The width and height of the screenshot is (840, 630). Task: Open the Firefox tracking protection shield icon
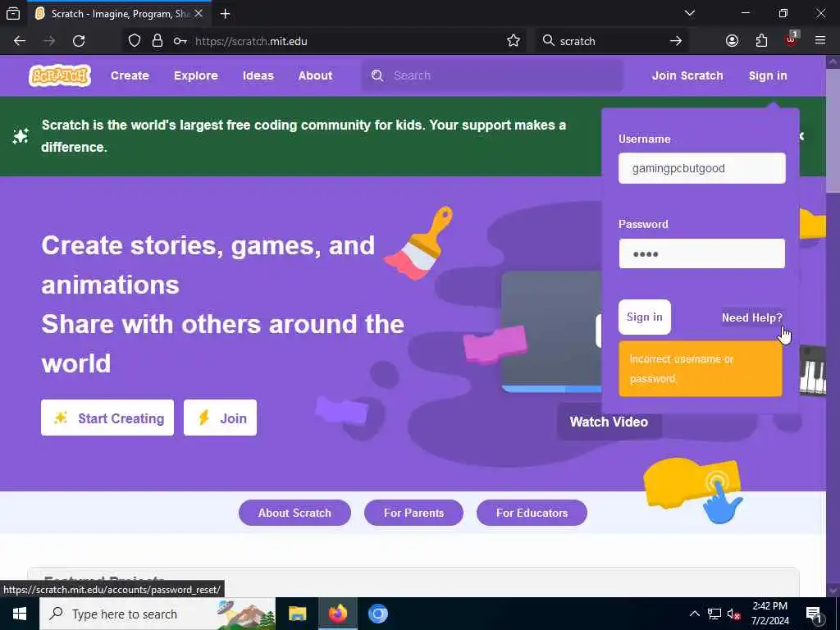(x=135, y=41)
